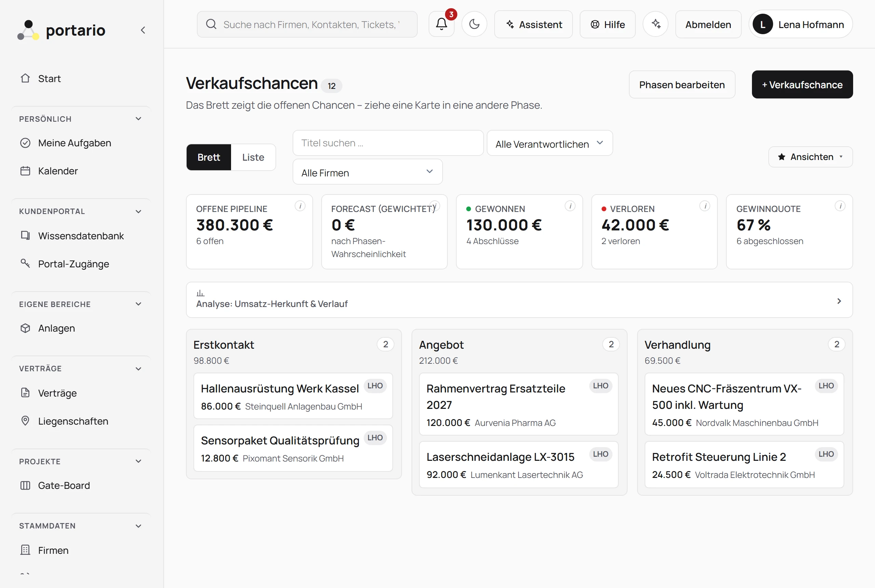This screenshot has height=588, width=875.
Task: Click the Titel suchen field
Action: click(388, 143)
